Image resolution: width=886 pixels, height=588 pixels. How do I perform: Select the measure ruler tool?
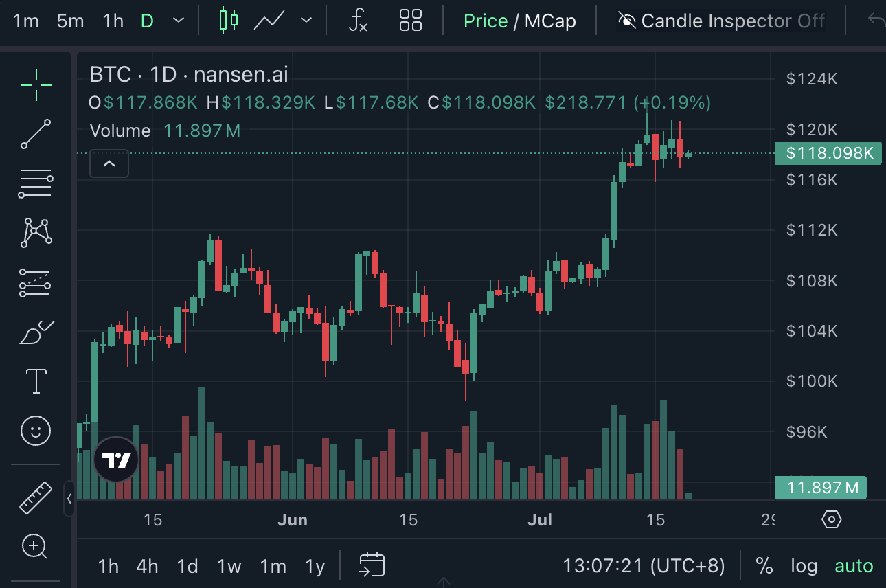point(34,497)
